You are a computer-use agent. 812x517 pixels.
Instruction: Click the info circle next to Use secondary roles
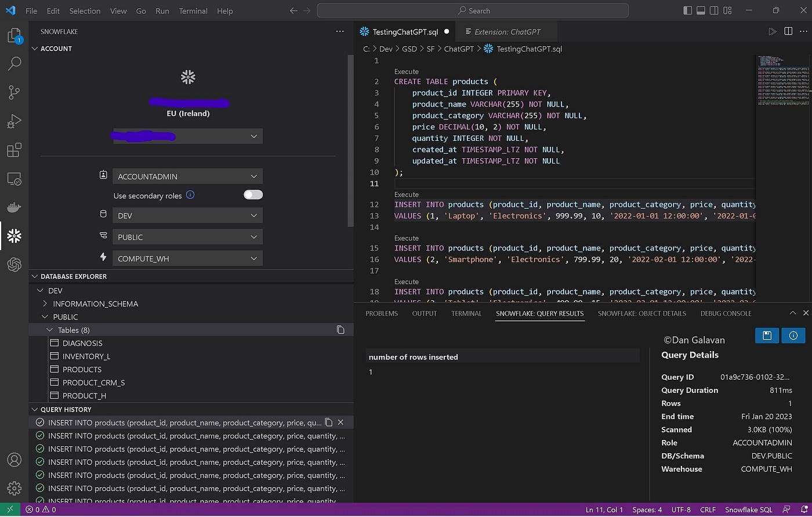190,195
